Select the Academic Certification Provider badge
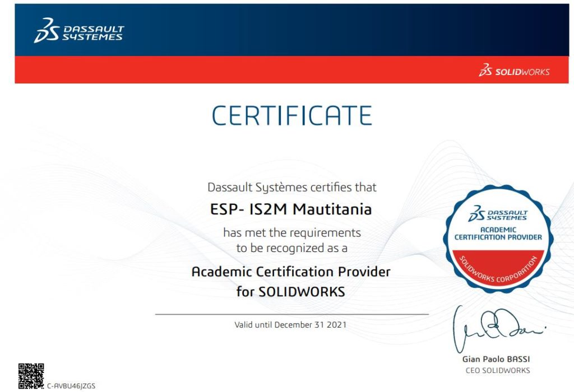 [498, 239]
